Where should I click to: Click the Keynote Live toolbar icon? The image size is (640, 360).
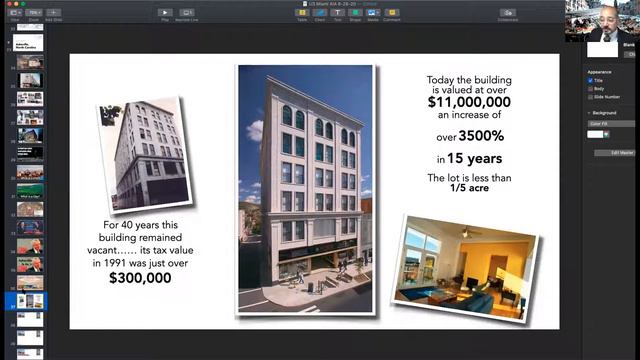[x=187, y=13]
